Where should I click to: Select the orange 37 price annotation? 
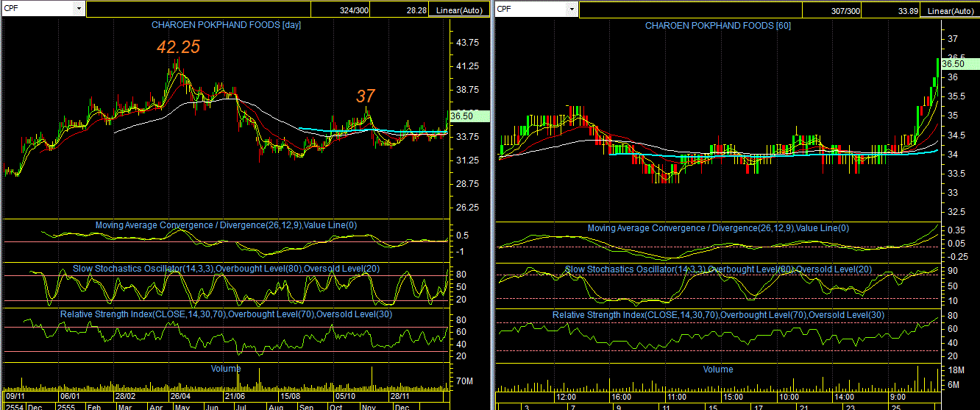(x=366, y=96)
